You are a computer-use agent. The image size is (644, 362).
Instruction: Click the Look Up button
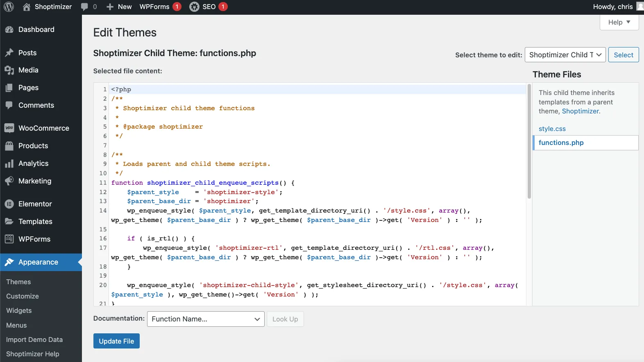pos(285,319)
